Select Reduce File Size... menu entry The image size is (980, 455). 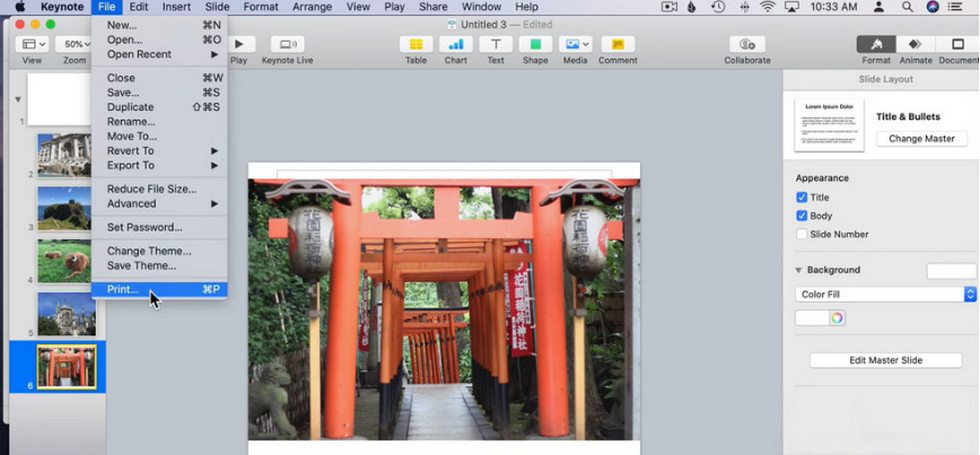pos(151,189)
